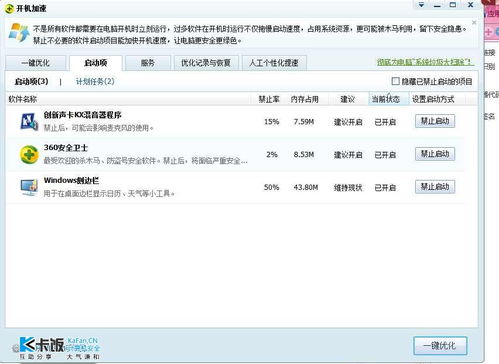Image resolution: width=499 pixels, height=364 pixels.
Task: Select the 360安全卫士 row title
Action: (66, 148)
